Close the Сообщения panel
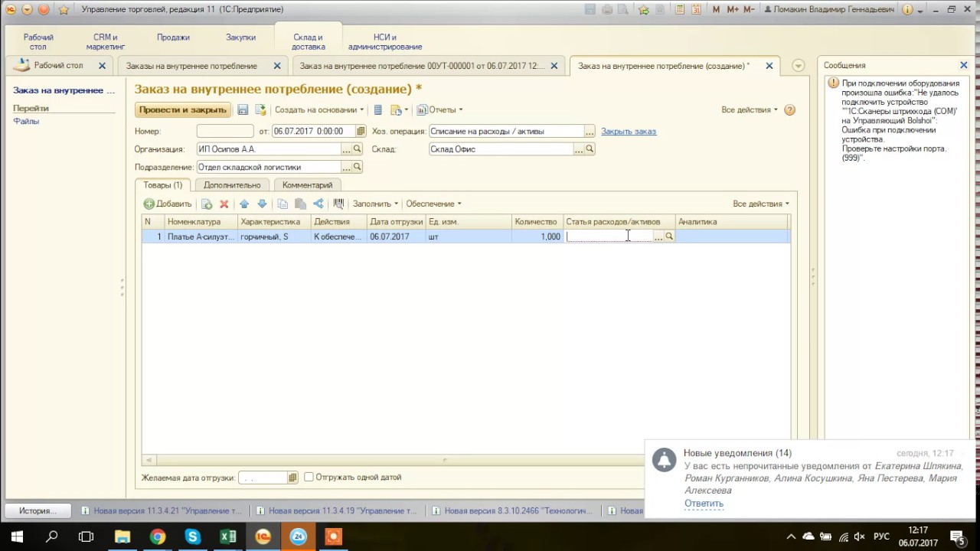The height and width of the screenshot is (551, 980). coord(964,66)
